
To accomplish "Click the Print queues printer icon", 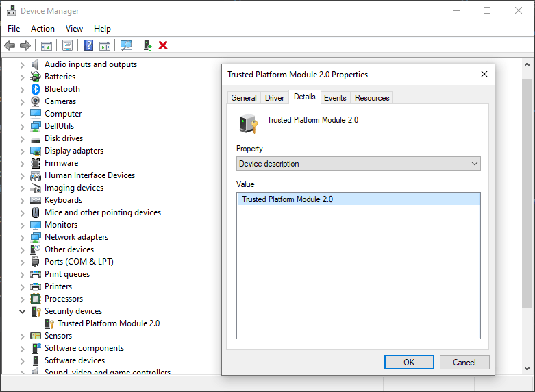I will click(36, 274).
